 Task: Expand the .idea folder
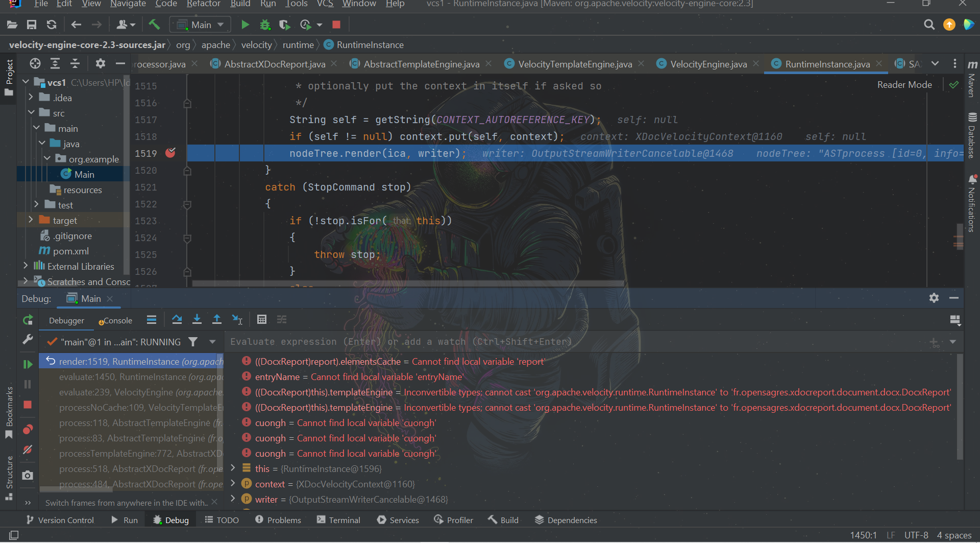(x=31, y=97)
